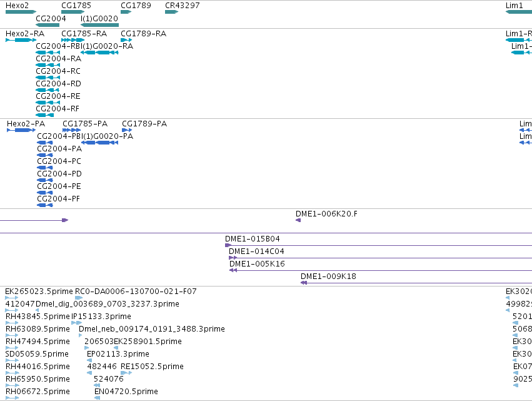Click the Hexo2-PA protein label
This screenshot has width=532, height=401.
tap(26, 124)
